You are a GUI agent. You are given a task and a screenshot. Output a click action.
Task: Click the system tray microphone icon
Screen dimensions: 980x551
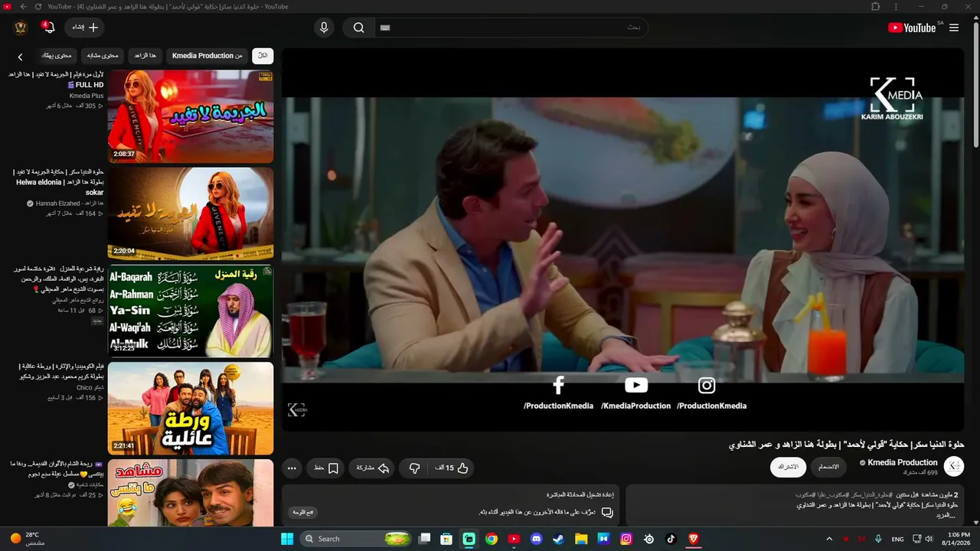(x=878, y=539)
